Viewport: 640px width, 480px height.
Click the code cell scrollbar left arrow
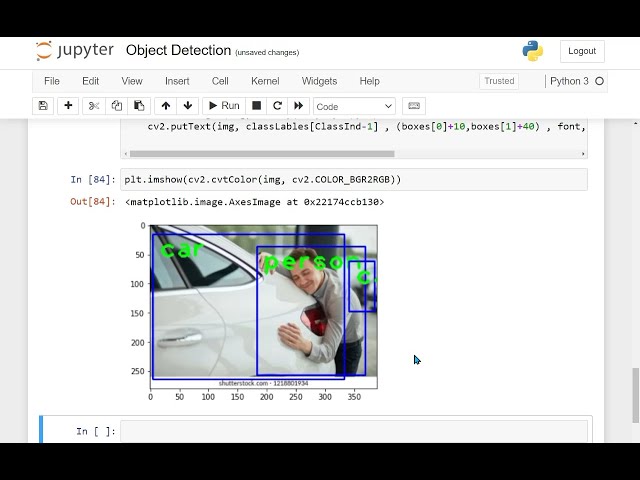click(126, 154)
